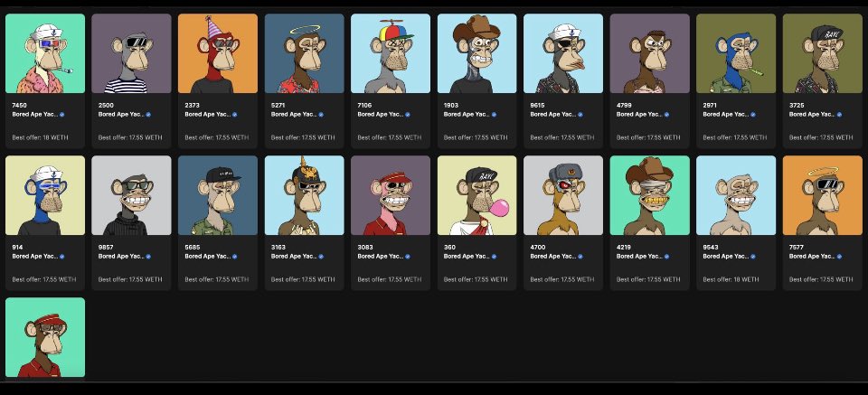
Task: Click verified badge on eyepatch sailor ape card
Action: (580, 115)
